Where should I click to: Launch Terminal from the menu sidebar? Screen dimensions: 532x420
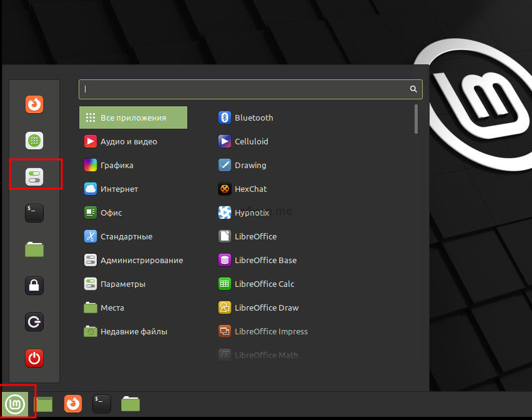pyautogui.click(x=34, y=212)
